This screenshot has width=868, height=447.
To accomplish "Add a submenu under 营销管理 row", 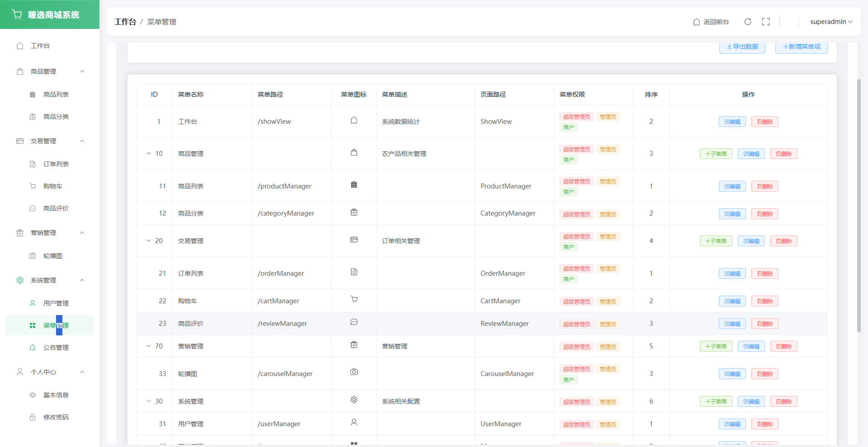I will click(716, 346).
